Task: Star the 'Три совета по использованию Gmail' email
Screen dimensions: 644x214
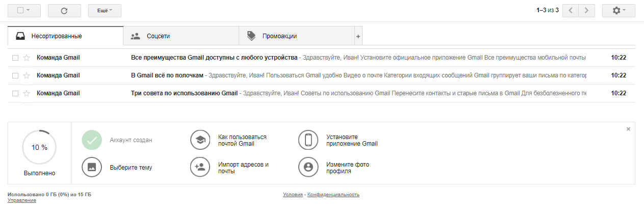Action: [27, 93]
